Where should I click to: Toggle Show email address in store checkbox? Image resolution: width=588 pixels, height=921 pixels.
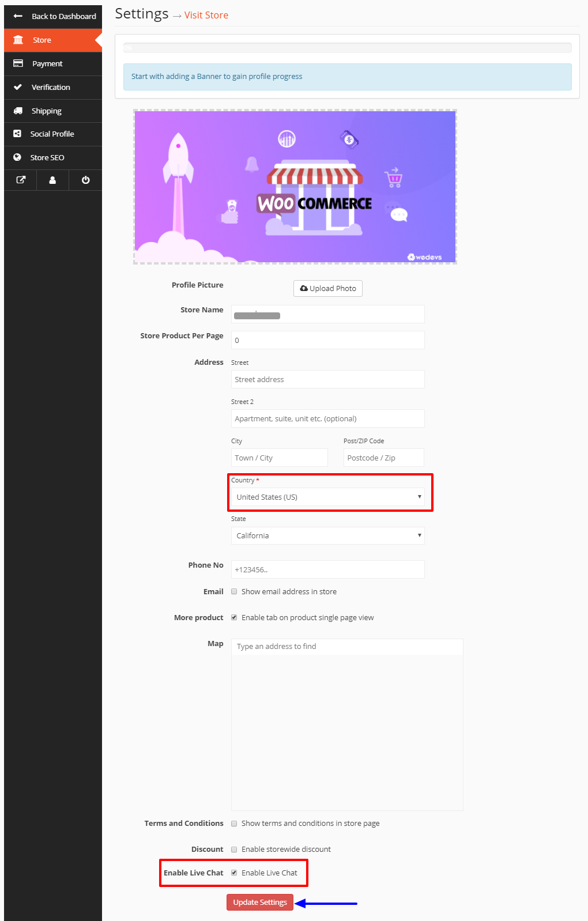pyautogui.click(x=234, y=591)
